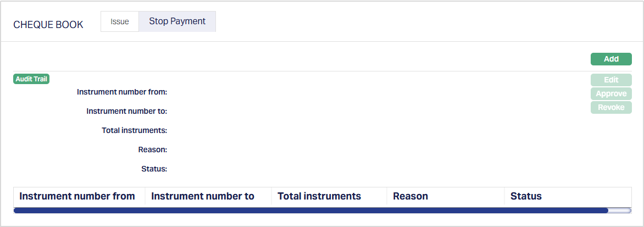644x227 pixels.
Task: Click the Reason column header
Action: (x=410, y=196)
